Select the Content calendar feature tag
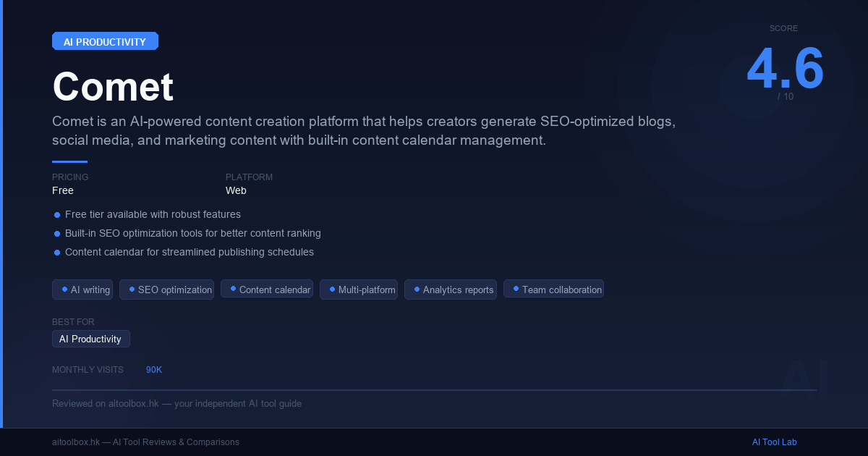This screenshot has width=868, height=456. (x=267, y=290)
